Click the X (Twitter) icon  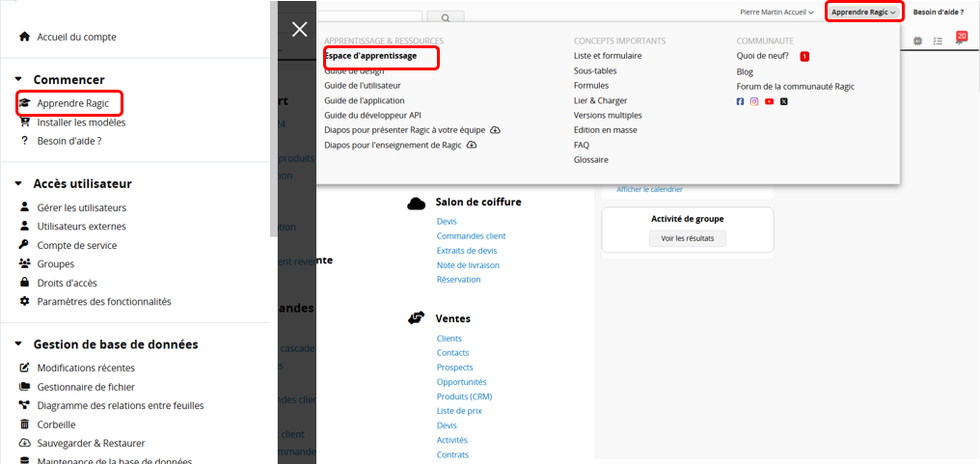point(783,101)
